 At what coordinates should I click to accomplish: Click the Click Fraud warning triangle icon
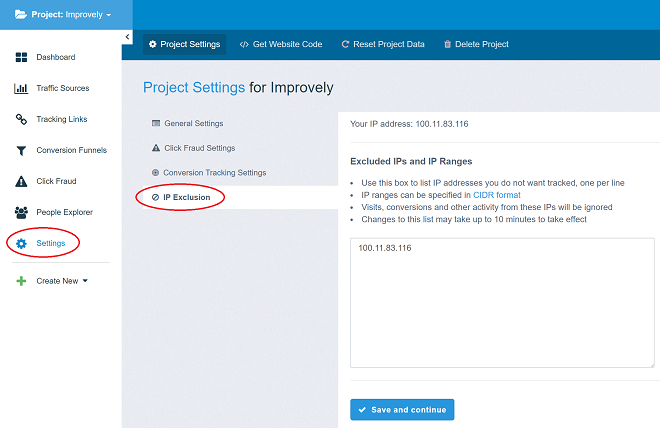tap(21, 181)
